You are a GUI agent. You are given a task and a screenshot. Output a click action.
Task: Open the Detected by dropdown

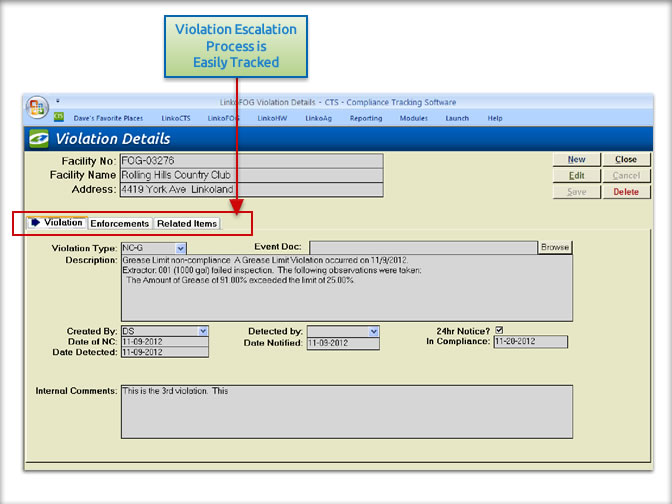coord(374,331)
